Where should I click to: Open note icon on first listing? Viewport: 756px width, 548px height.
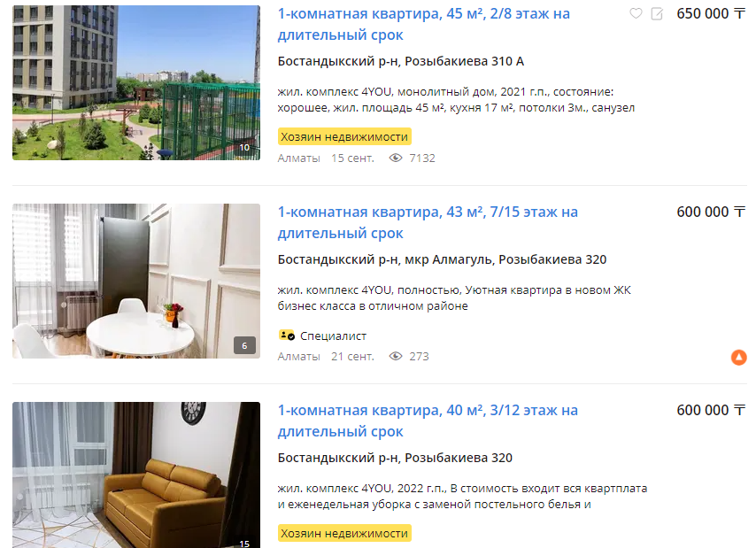tap(657, 14)
